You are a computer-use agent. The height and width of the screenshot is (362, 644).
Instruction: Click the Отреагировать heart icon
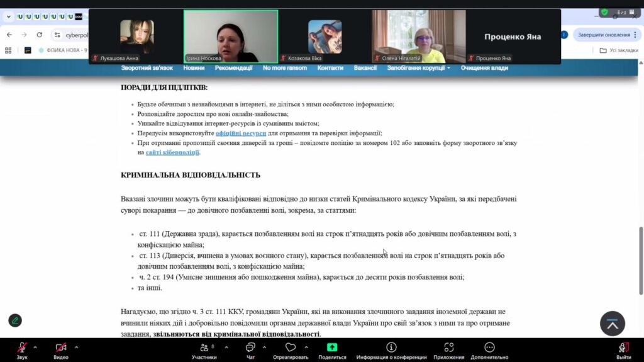(290, 348)
